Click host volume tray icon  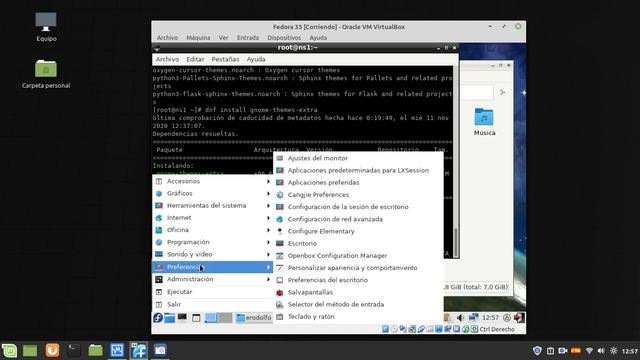pos(601,351)
